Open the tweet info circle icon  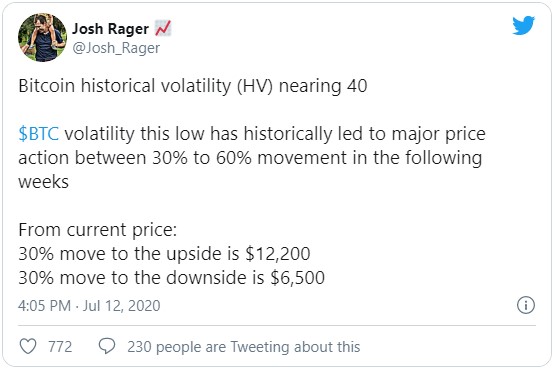[526, 305]
